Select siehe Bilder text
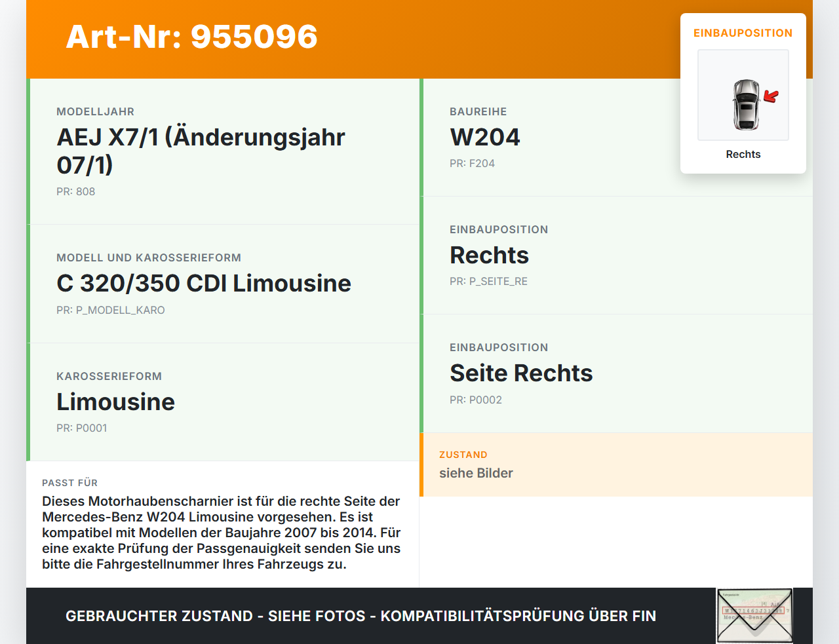This screenshot has height=644, width=839. click(477, 473)
